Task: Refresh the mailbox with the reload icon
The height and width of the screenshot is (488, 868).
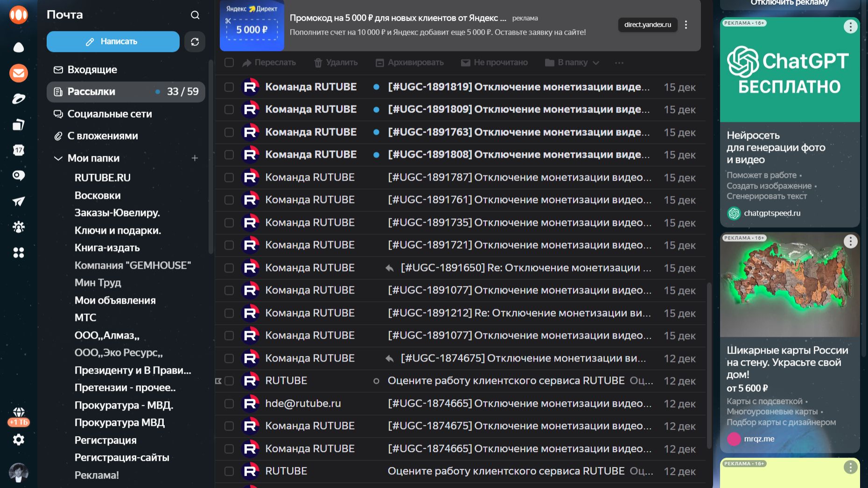Action: pos(195,42)
